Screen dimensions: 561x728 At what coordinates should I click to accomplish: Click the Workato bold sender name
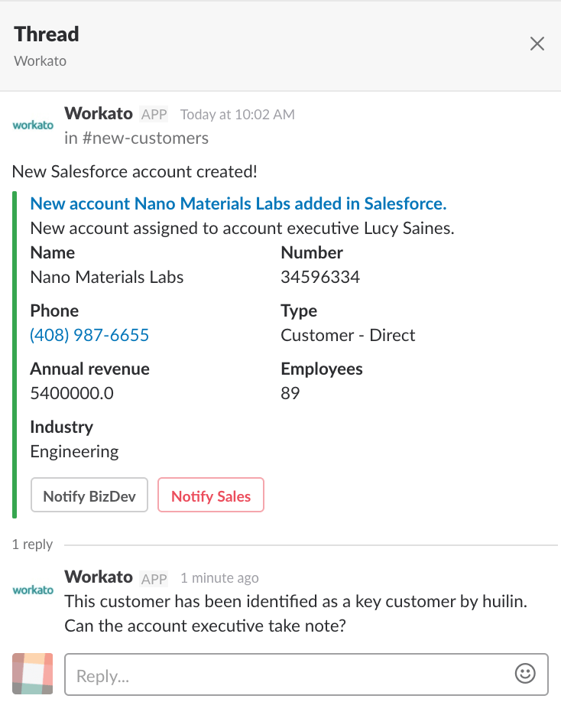[x=99, y=113]
